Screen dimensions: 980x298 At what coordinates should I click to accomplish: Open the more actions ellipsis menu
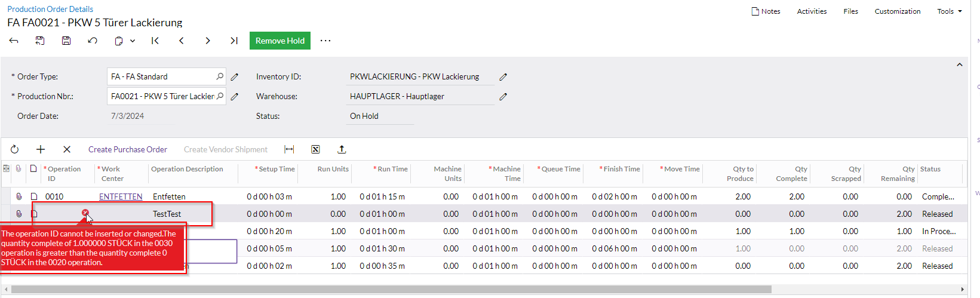coord(325,41)
